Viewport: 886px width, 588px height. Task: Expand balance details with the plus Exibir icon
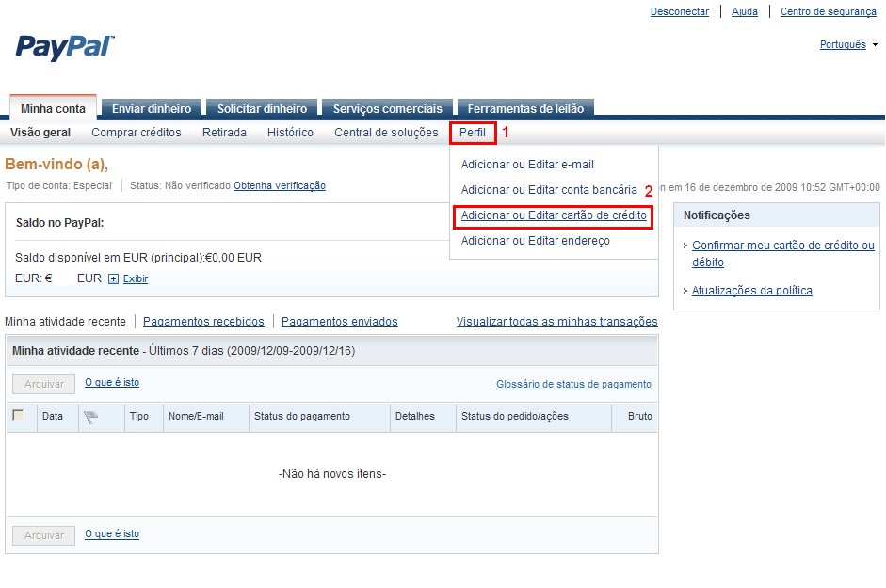click(x=113, y=278)
